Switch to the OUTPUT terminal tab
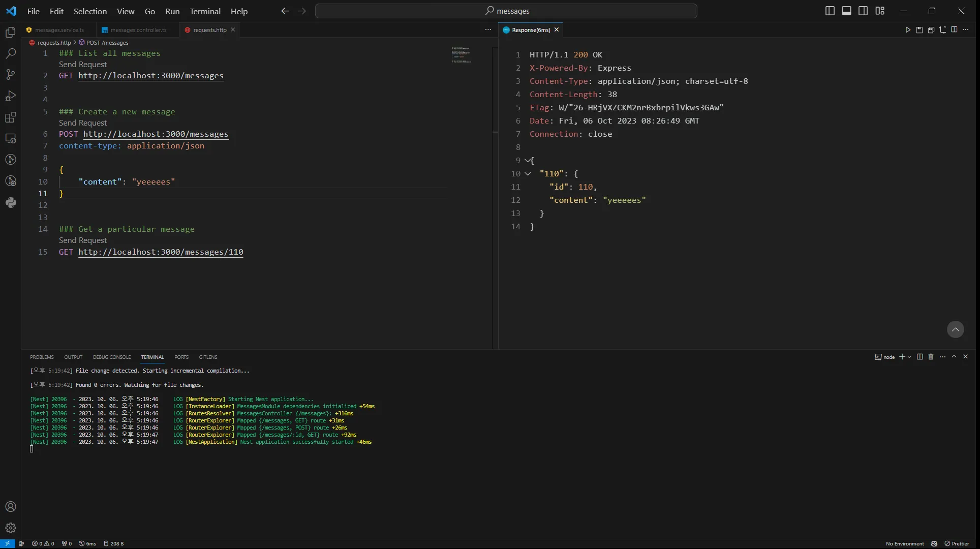The width and height of the screenshot is (980, 549). click(73, 356)
